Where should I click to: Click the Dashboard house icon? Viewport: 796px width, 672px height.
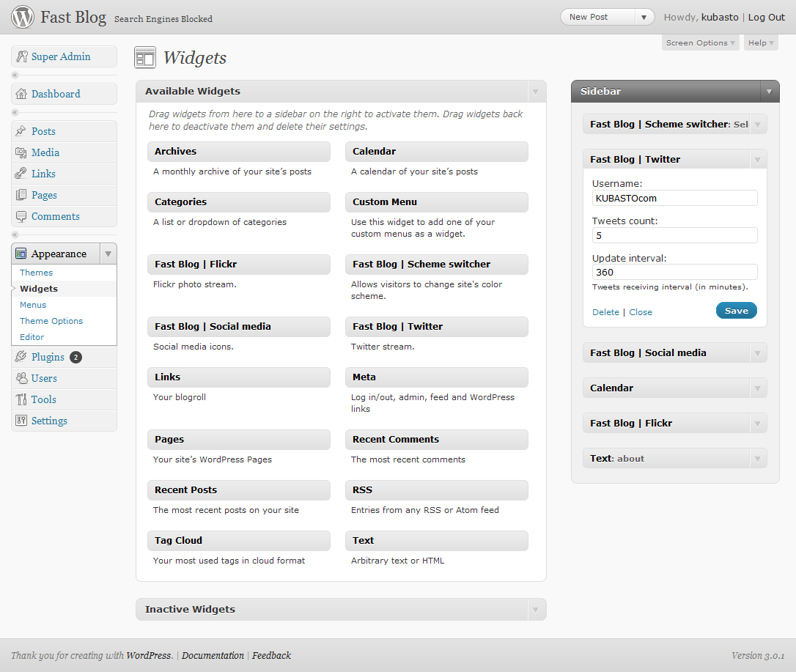[x=21, y=94]
